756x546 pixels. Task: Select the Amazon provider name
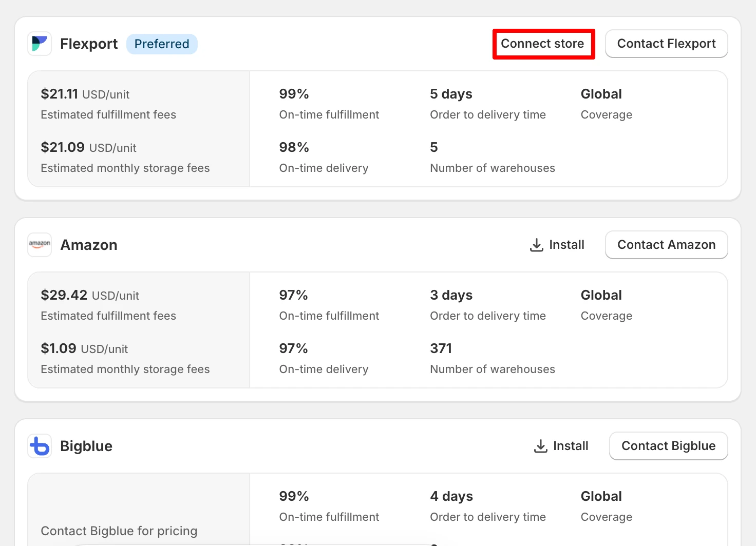pos(89,245)
